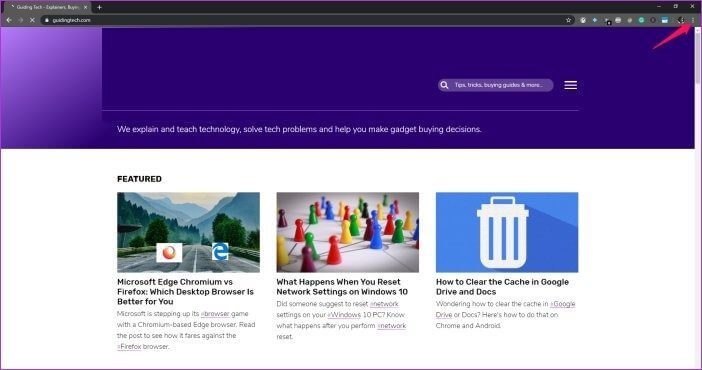Follow the #Firefox tag link

coord(129,347)
